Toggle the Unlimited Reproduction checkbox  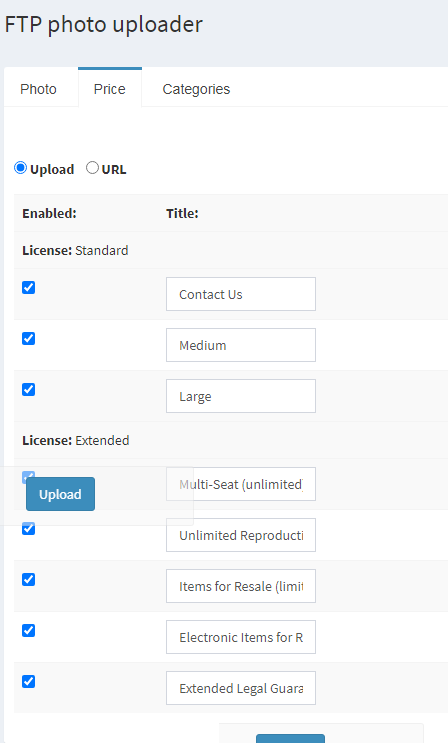click(x=28, y=528)
